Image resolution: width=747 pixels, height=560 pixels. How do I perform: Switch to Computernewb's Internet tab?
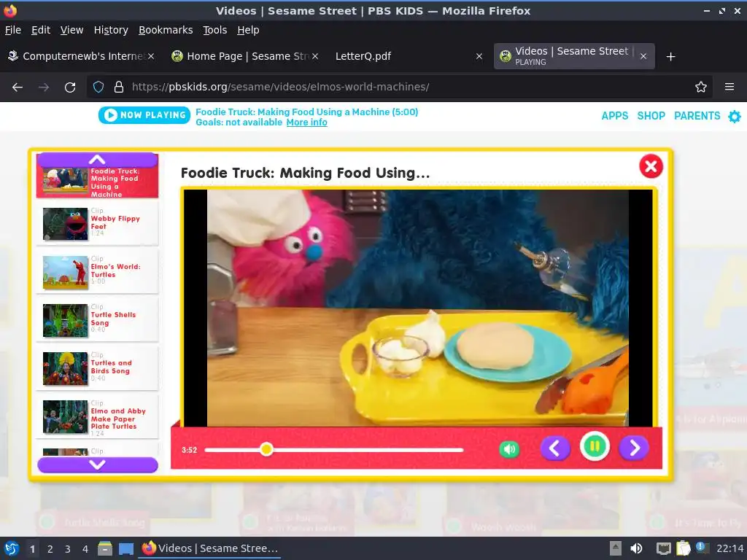(81, 56)
